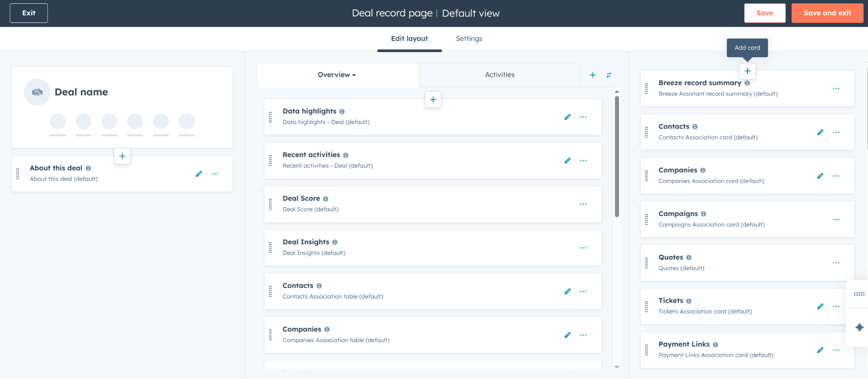The height and width of the screenshot is (379, 868).
Task: Open the Edit layout tab
Action: pyautogui.click(x=409, y=39)
